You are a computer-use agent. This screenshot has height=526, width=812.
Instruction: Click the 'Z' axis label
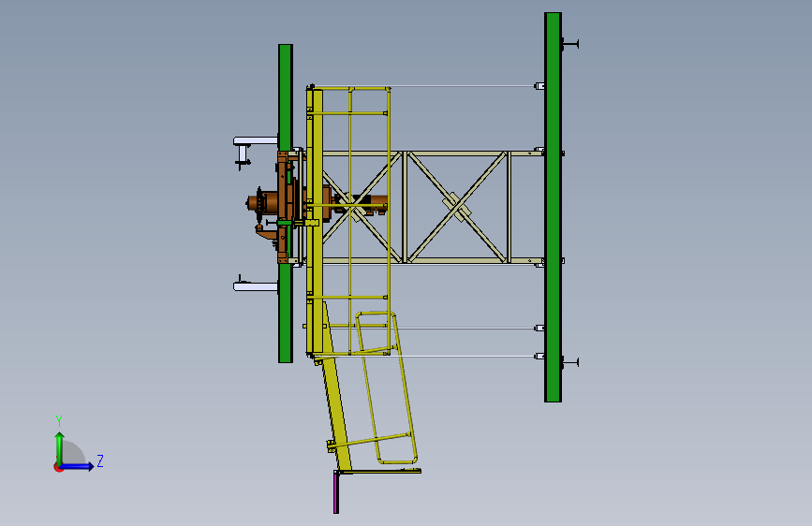pyautogui.click(x=100, y=460)
